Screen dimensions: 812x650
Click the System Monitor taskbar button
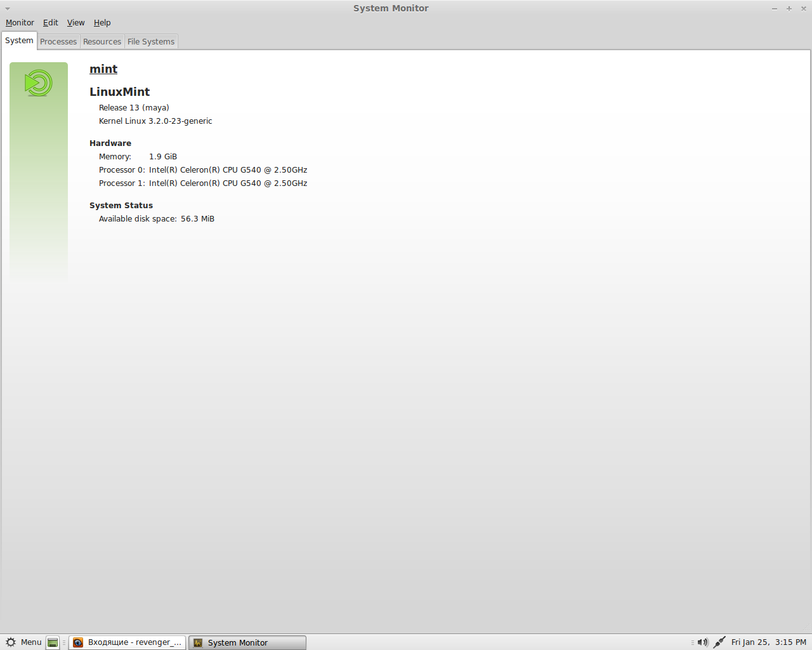coord(247,642)
